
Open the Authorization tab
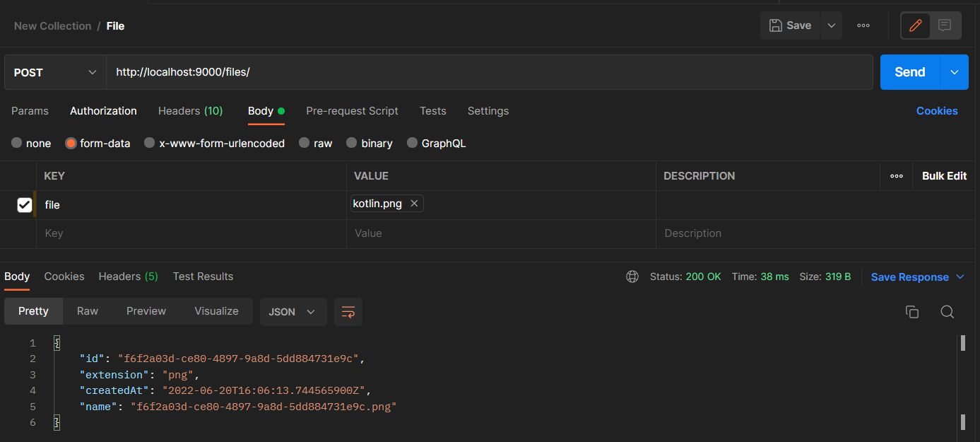[103, 111]
